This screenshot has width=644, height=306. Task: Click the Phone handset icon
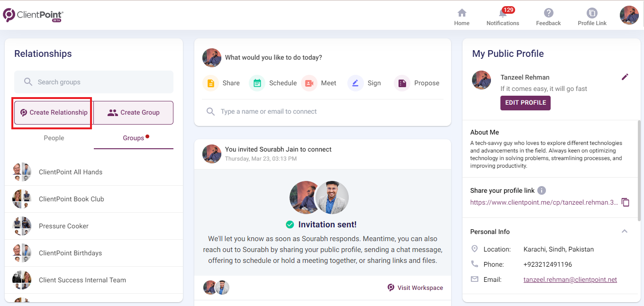(x=474, y=264)
